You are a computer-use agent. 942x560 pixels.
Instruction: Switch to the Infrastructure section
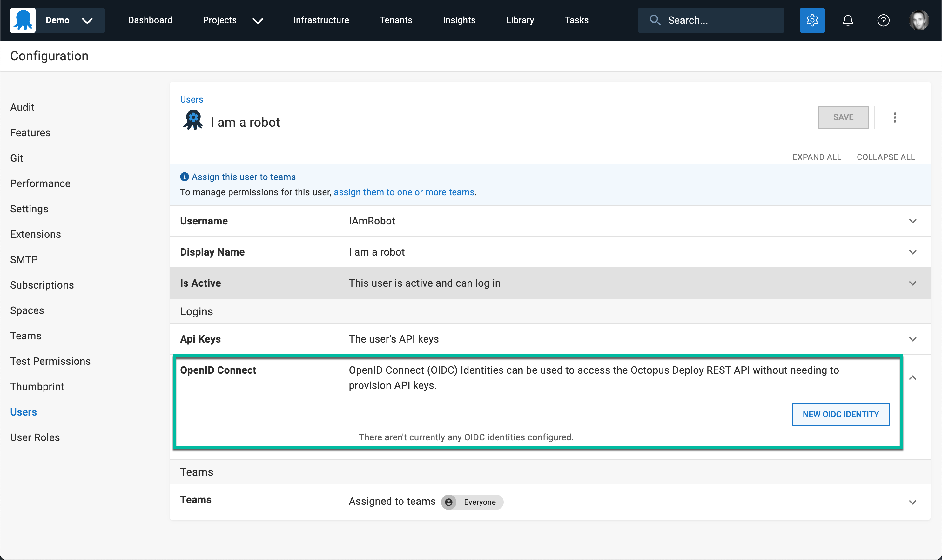pyautogui.click(x=321, y=20)
